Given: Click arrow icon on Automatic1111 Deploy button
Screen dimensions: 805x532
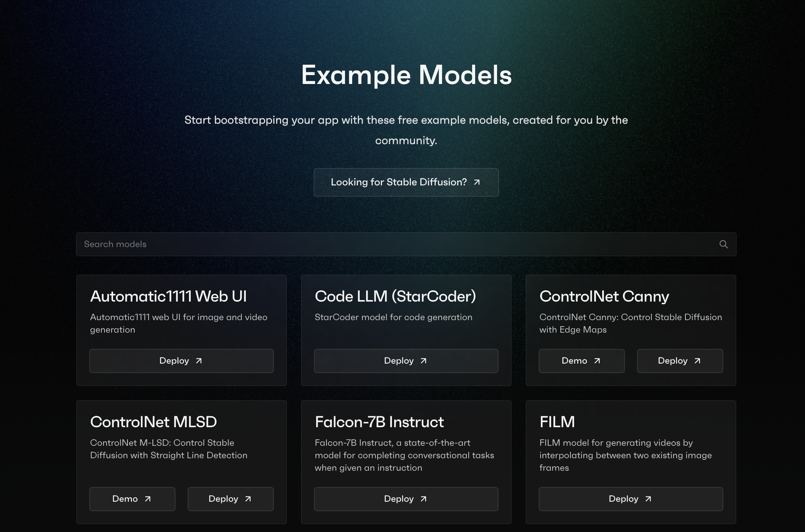Looking at the screenshot, I should 199,361.
